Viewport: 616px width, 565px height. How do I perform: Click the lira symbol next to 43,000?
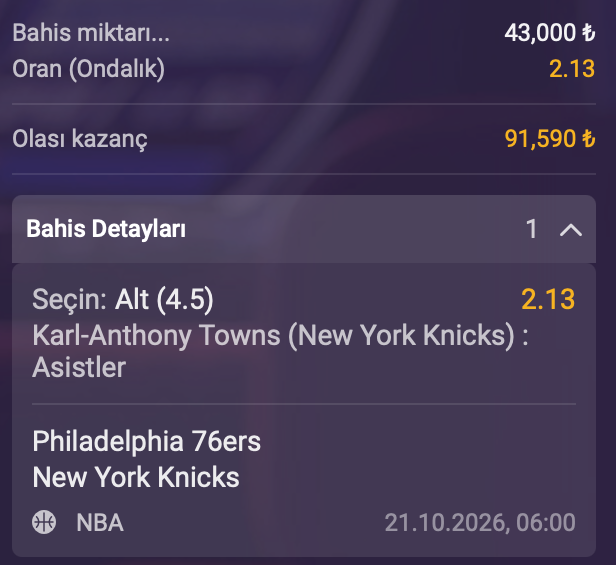[x=588, y=33]
